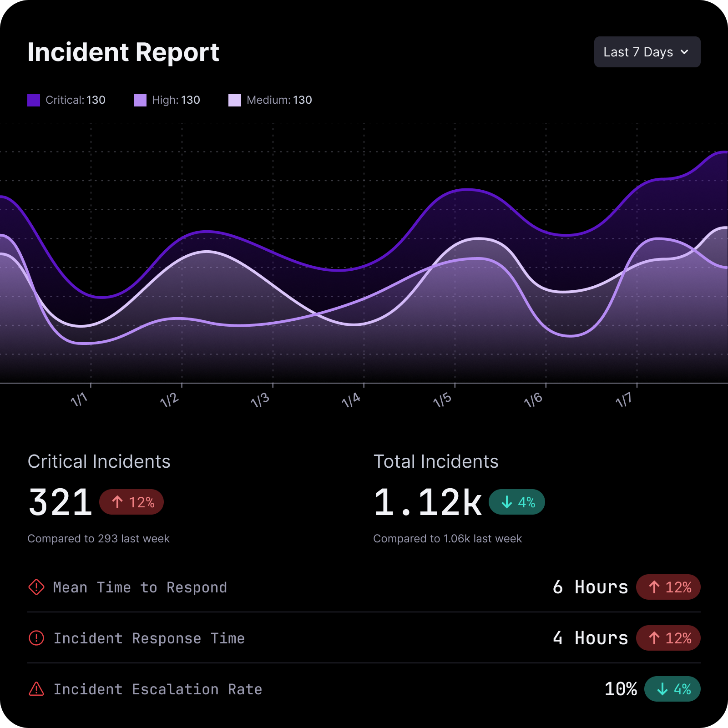The height and width of the screenshot is (728, 728).
Task: Click the down arrow badge beside 10%
Action: [x=672, y=689]
